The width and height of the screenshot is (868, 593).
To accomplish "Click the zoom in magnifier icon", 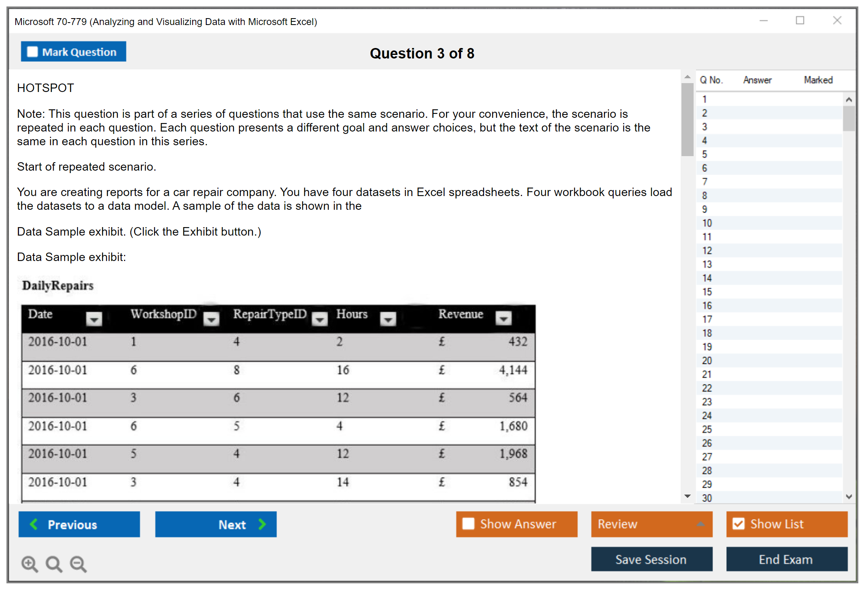I will coord(29,564).
